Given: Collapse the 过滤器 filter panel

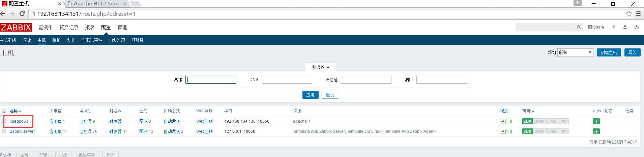Looking at the screenshot, I should pos(320,67).
